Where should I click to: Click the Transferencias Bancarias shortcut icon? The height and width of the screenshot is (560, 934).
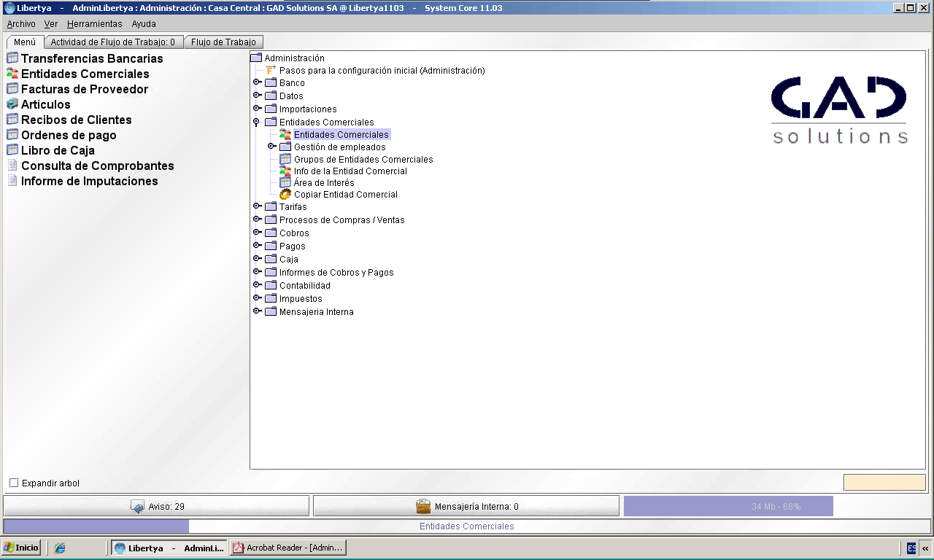coord(12,58)
